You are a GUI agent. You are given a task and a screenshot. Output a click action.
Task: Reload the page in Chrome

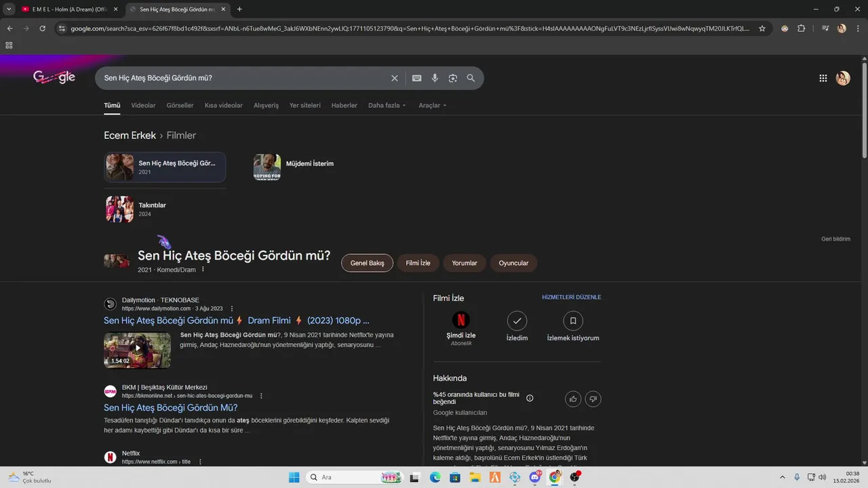42,28
